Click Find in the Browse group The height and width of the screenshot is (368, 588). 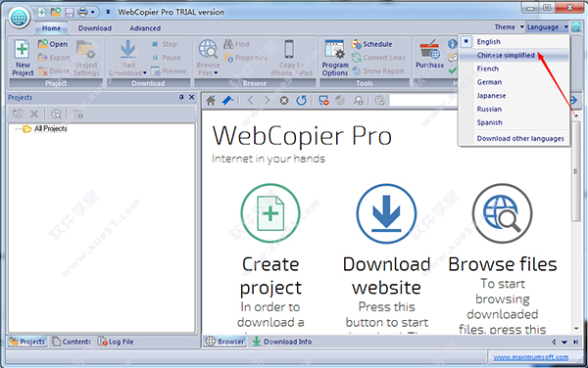pyautogui.click(x=236, y=44)
